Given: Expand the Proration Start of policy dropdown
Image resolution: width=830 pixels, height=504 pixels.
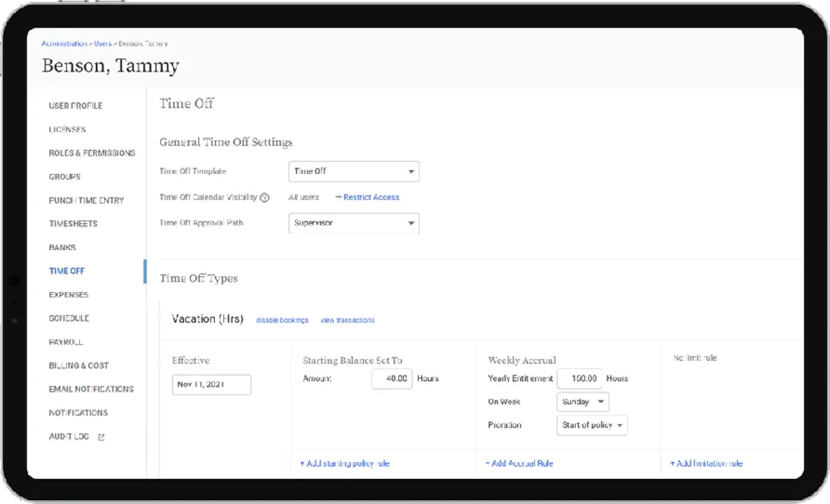Looking at the screenshot, I should [x=591, y=425].
